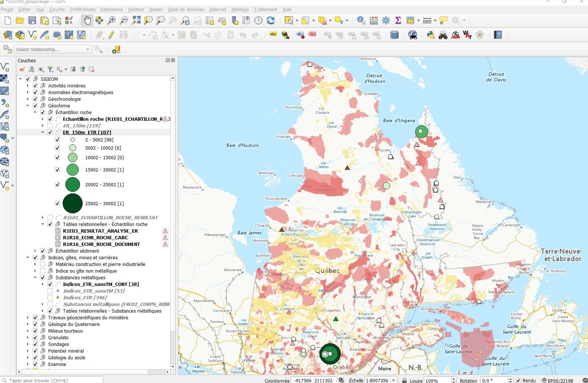
Task: Select the Measure Line ruler tool
Action: tap(427, 20)
